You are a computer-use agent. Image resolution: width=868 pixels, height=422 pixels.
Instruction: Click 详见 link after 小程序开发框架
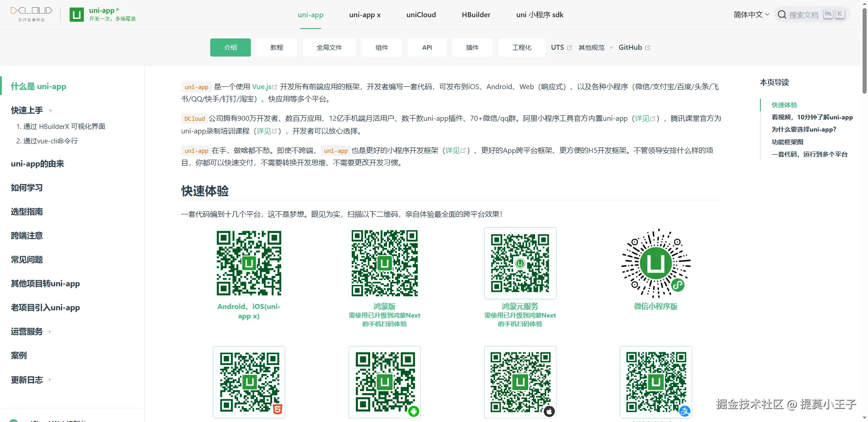[456, 151]
